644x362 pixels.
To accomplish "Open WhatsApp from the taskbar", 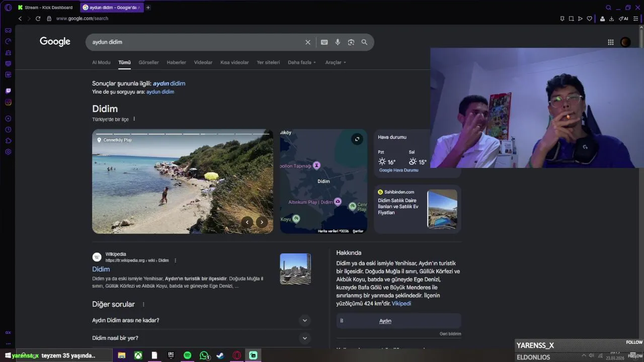I will 204,355.
